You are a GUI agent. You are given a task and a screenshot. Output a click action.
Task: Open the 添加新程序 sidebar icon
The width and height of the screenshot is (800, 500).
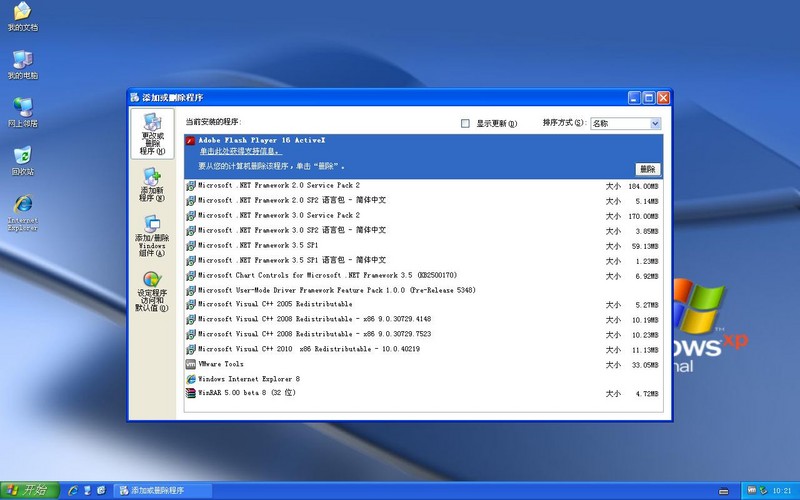point(152,185)
